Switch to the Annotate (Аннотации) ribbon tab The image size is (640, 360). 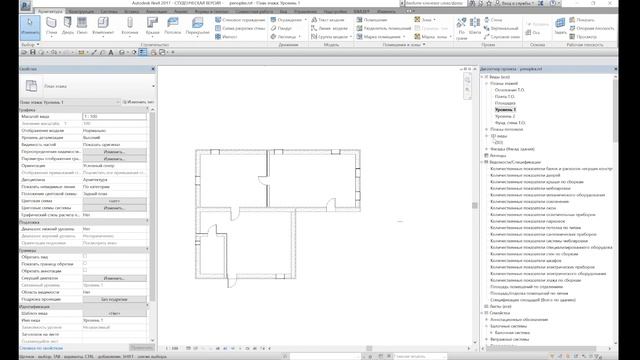tap(157, 11)
